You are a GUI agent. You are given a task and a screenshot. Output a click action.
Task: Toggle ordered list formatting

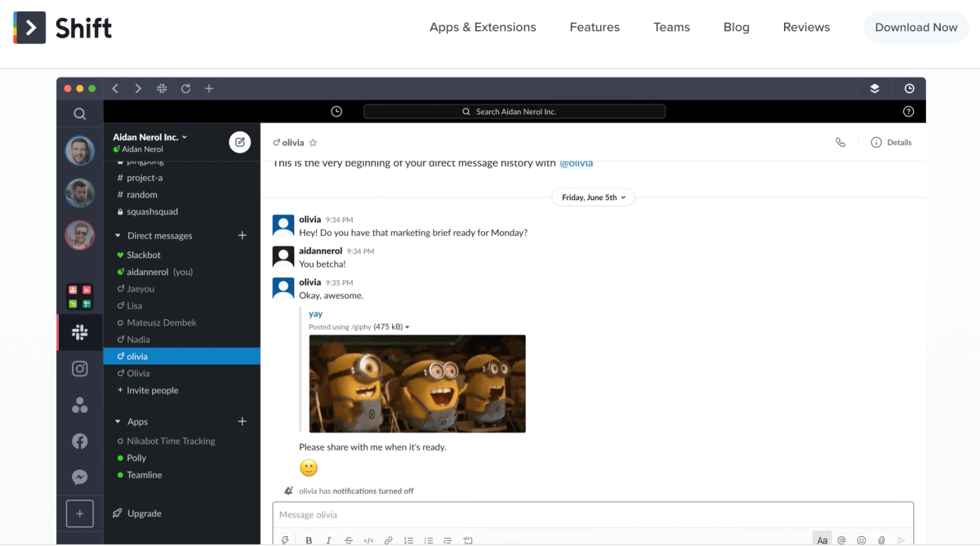tap(408, 540)
